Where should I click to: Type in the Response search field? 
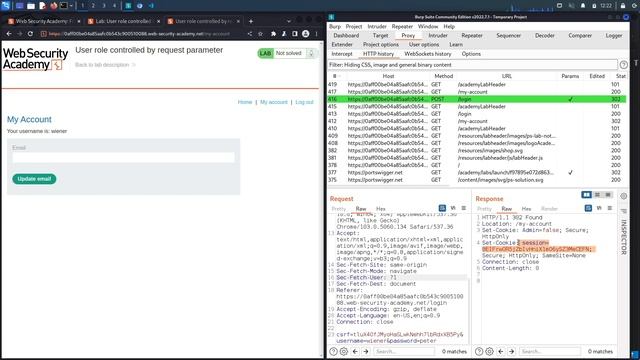[549, 351]
